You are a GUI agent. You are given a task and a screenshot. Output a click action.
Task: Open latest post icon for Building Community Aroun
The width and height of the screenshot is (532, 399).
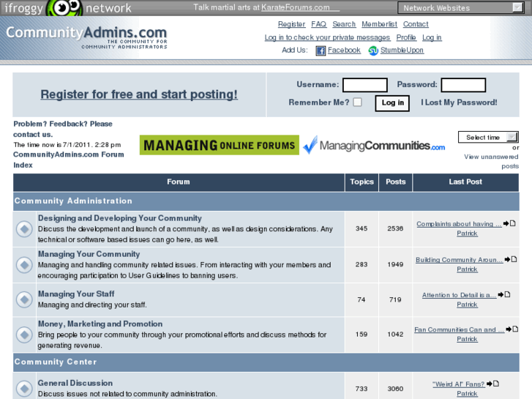(x=511, y=259)
